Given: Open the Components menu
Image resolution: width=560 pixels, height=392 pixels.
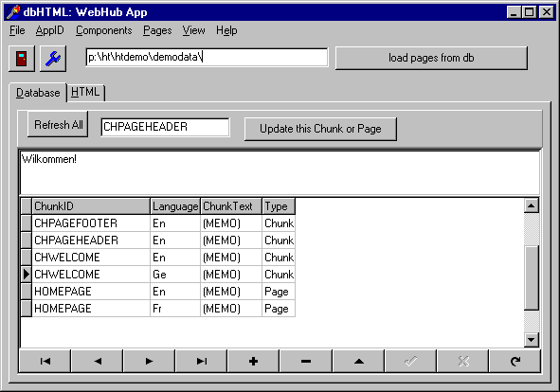Looking at the screenshot, I should (104, 30).
